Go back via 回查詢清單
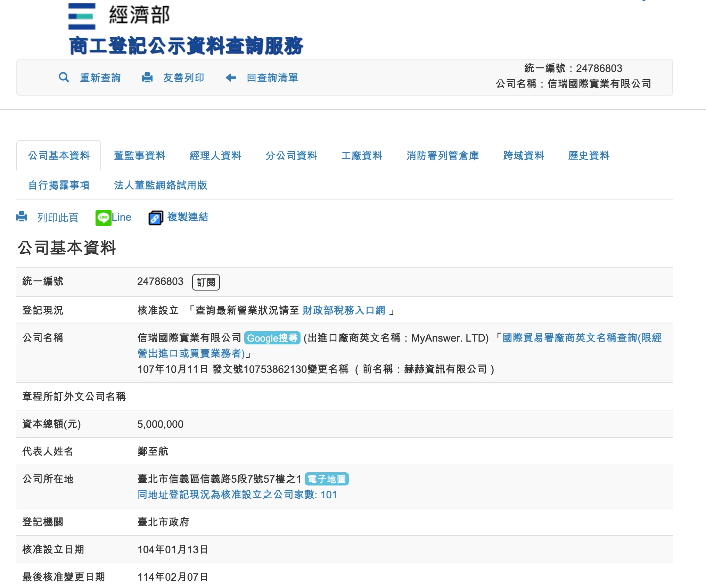The image size is (706, 588). click(272, 77)
